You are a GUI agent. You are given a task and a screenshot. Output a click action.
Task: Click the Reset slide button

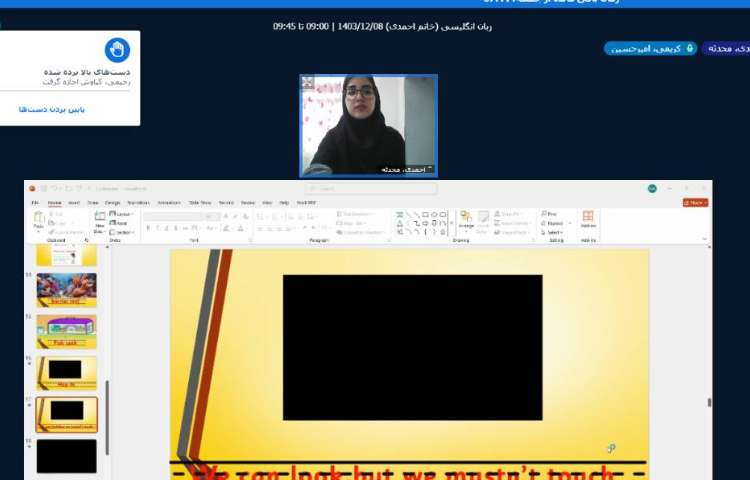[118, 223]
